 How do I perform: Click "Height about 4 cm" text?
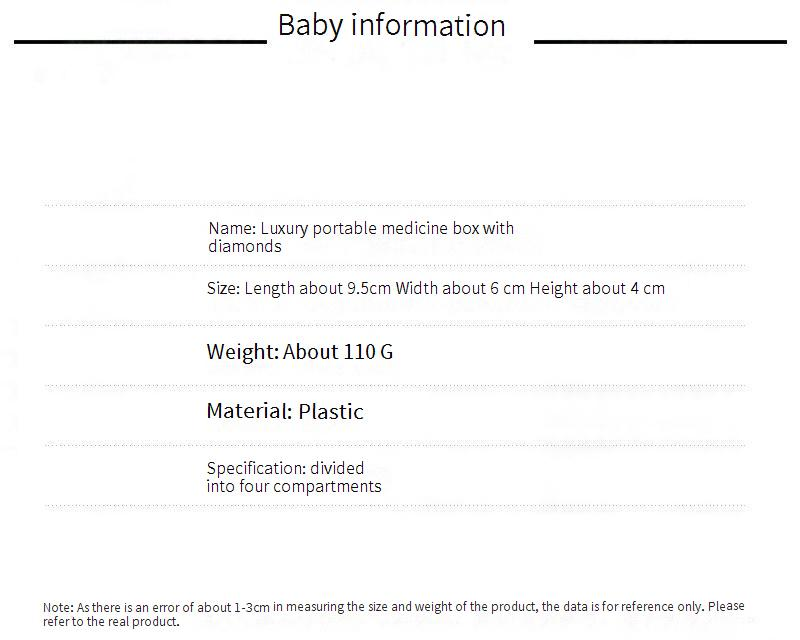[597, 289]
